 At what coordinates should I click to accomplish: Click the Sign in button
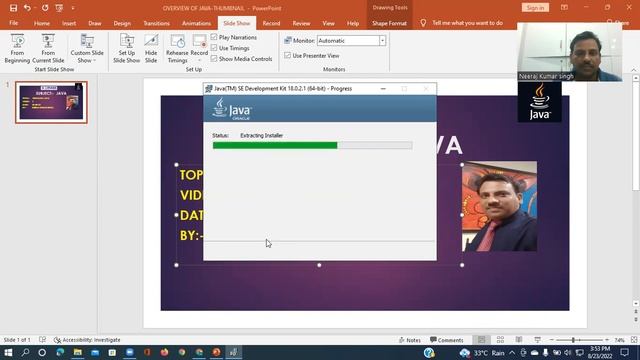(x=535, y=8)
